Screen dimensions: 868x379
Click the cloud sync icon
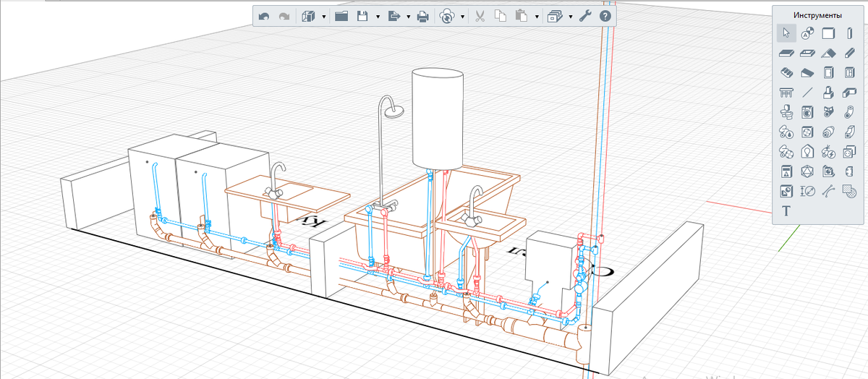point(447,16)
